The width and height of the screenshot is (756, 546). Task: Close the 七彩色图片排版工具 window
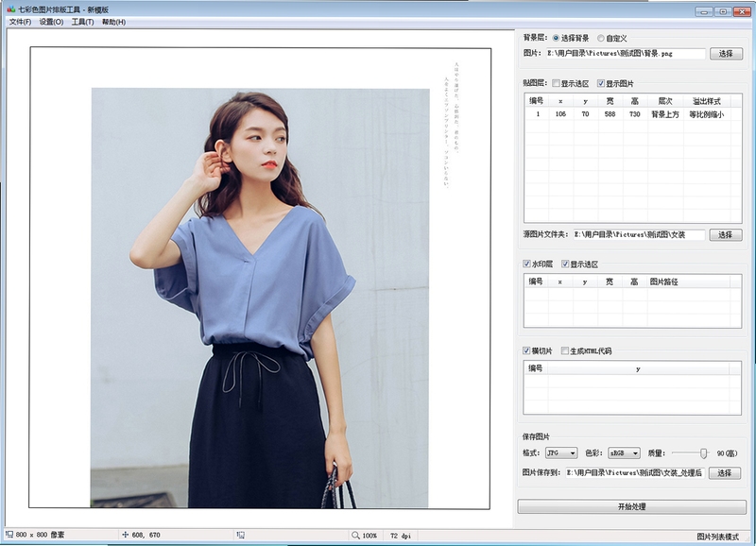point(742,11)
